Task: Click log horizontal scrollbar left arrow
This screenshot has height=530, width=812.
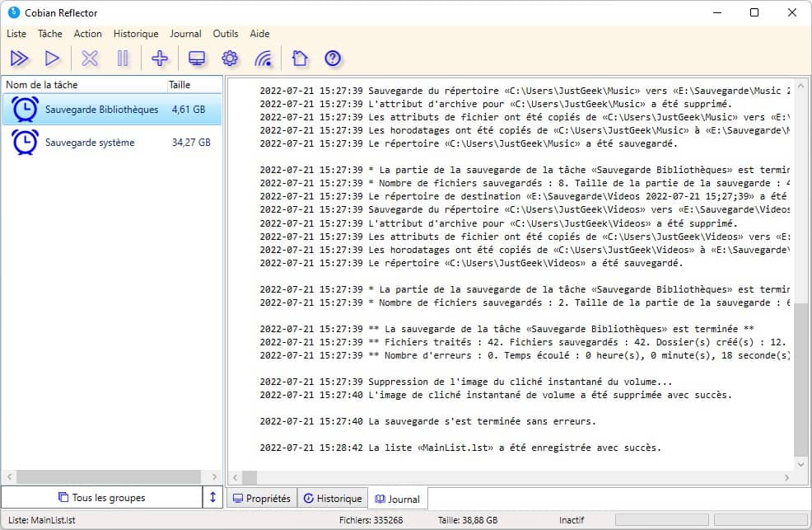Action: click(235, 477)
